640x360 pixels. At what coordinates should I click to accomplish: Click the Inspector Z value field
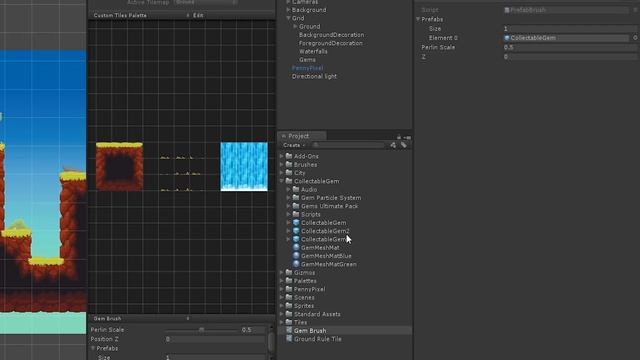pos(571,57)
